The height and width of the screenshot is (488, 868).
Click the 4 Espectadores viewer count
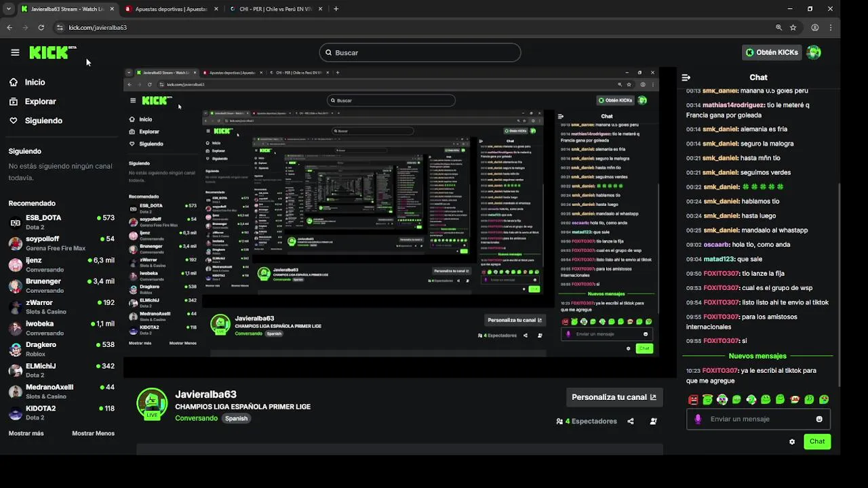pyautogui.click(x=587, y=421)
